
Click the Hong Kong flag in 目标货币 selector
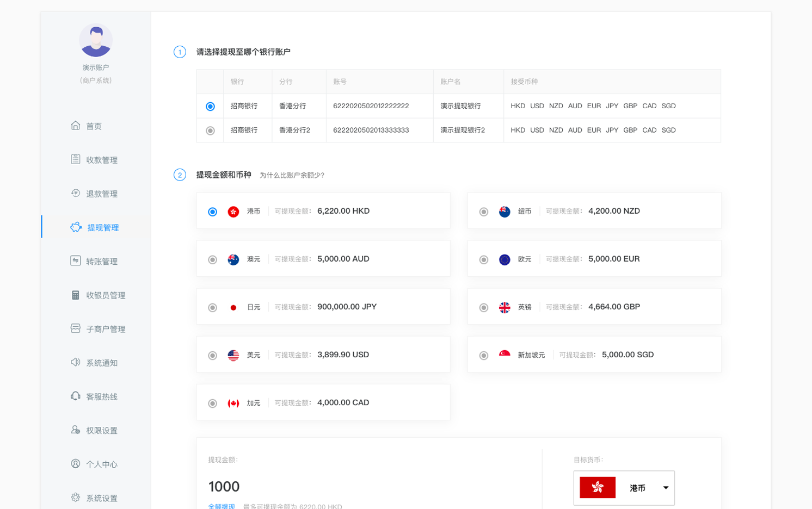[598, 487]
